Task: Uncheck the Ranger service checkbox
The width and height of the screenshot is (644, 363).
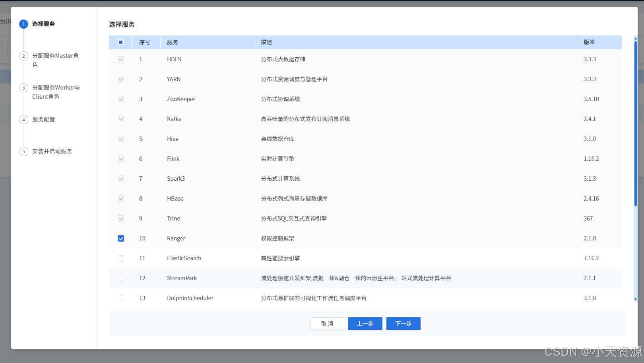Action: click(121, 238)
